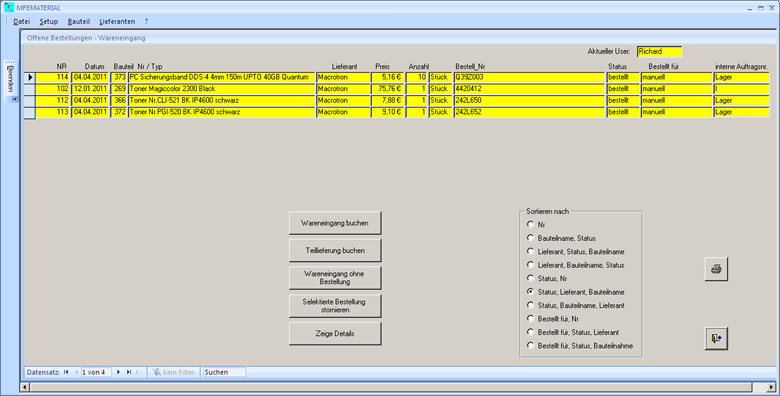Screen dimensions: 780x396
Task: Click Bauteil number cell '373'
Action: click(118, 77)
